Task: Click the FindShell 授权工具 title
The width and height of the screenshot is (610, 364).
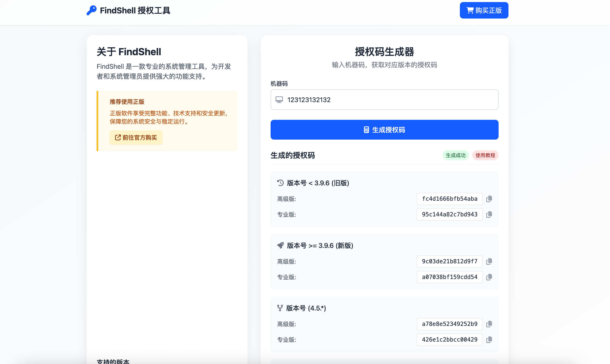Action: (134, 10)
